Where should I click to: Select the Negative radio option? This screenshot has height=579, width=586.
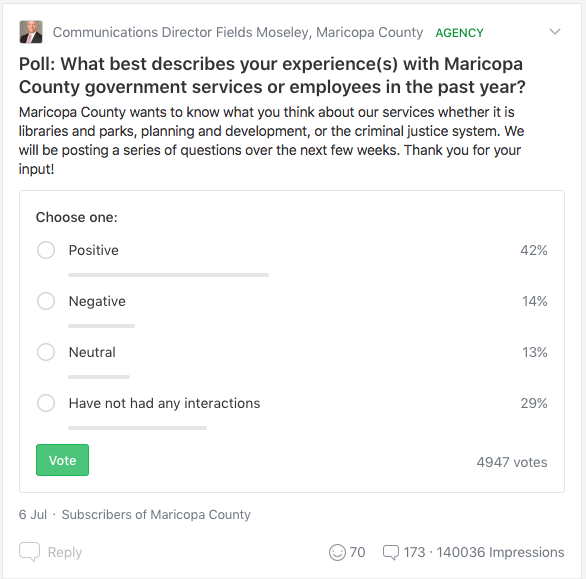[46, 301]
